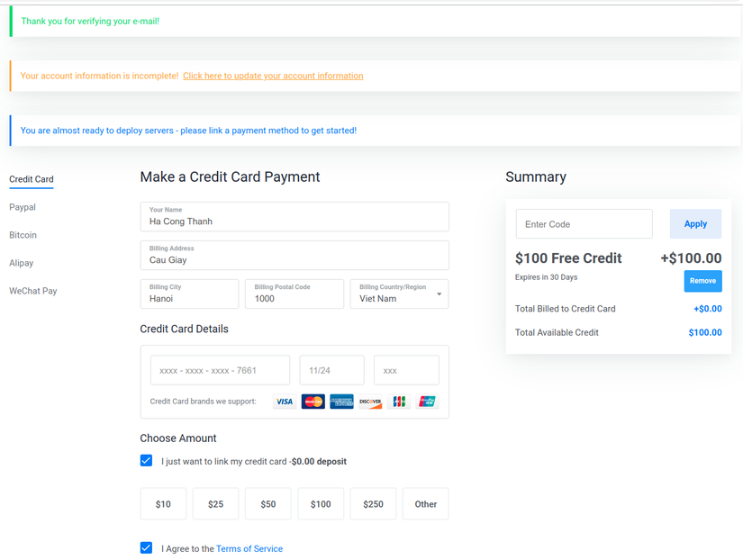Click the JCB card brand icon
Screen dimensions: 743x560
point(399,402)
